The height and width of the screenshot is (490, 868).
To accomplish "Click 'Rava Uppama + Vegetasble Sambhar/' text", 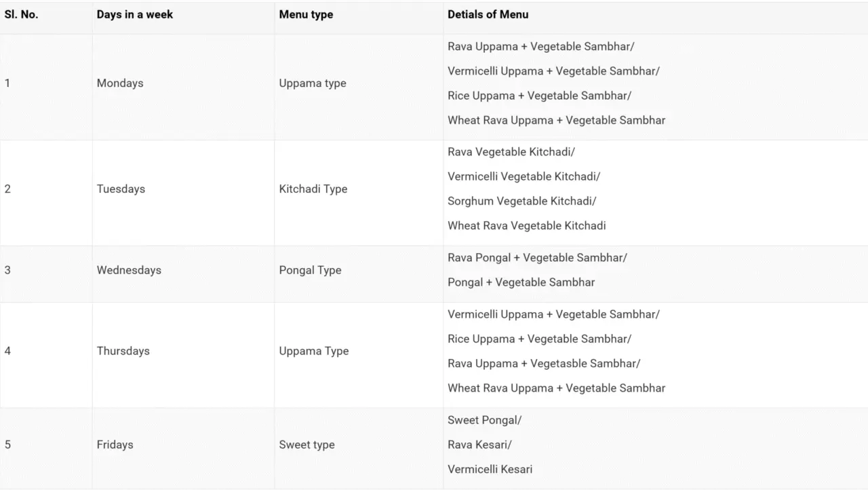I will pyautogui.click(x=543, y=363).
